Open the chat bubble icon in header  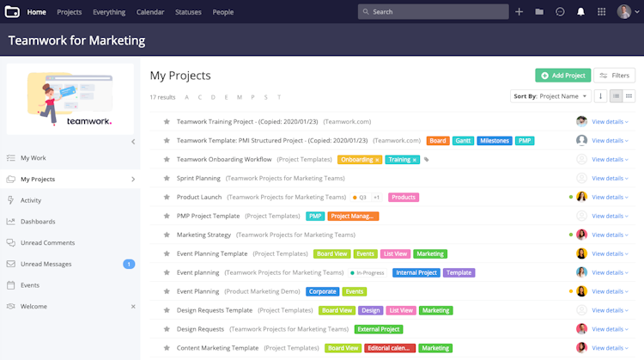560,12
